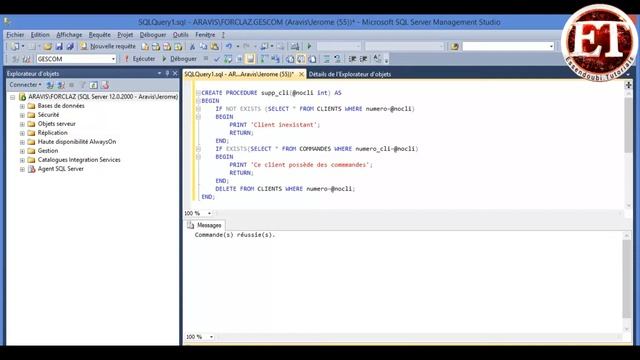Click the 'Commande(s) réussie(s).' message text
The image size is (640, 360).
[x=235, y=235]
